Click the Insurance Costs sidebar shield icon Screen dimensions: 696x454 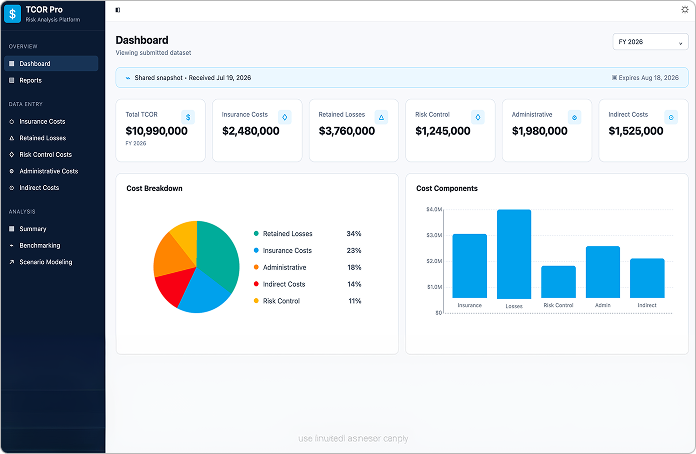(12, 121)
